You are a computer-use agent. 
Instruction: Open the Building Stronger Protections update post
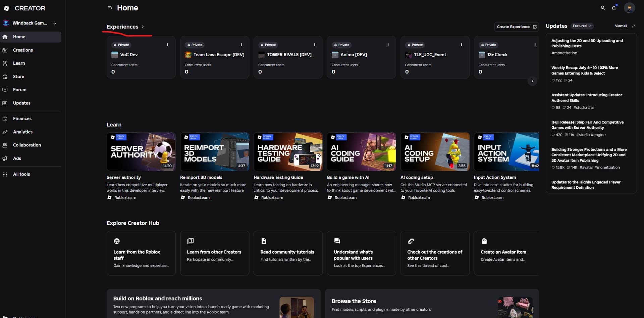point(589,155)
